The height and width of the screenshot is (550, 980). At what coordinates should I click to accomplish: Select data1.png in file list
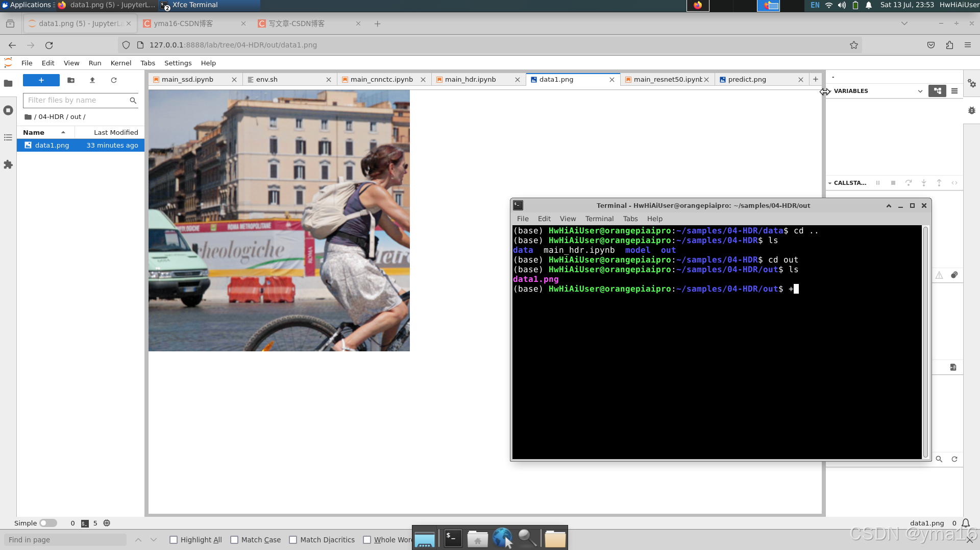[x=81, y=146]
